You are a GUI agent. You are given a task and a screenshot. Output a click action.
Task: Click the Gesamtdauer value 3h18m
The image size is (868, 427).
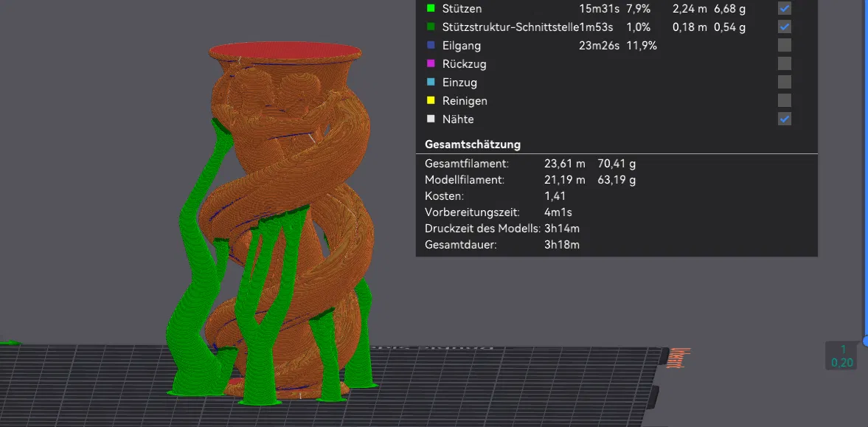pos(562,244)
